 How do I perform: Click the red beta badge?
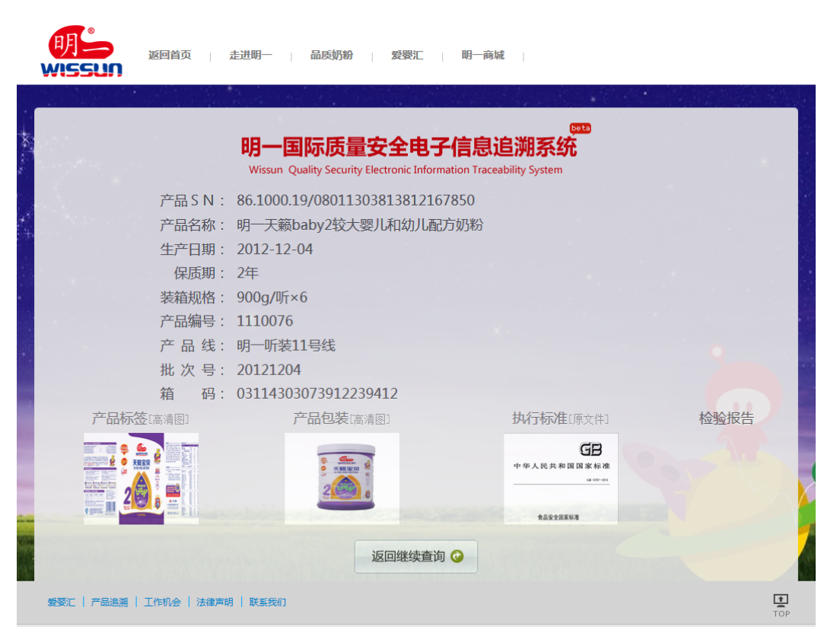(581, 128)
